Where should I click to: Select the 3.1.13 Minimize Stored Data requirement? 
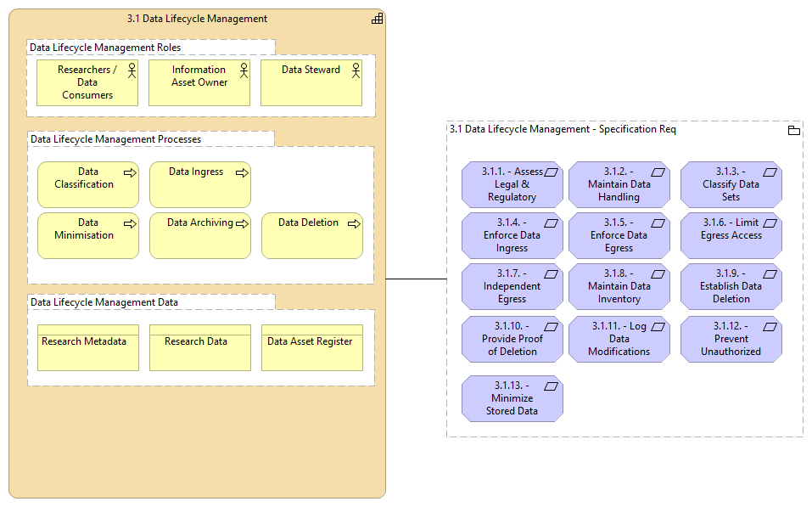pos(512,398)
